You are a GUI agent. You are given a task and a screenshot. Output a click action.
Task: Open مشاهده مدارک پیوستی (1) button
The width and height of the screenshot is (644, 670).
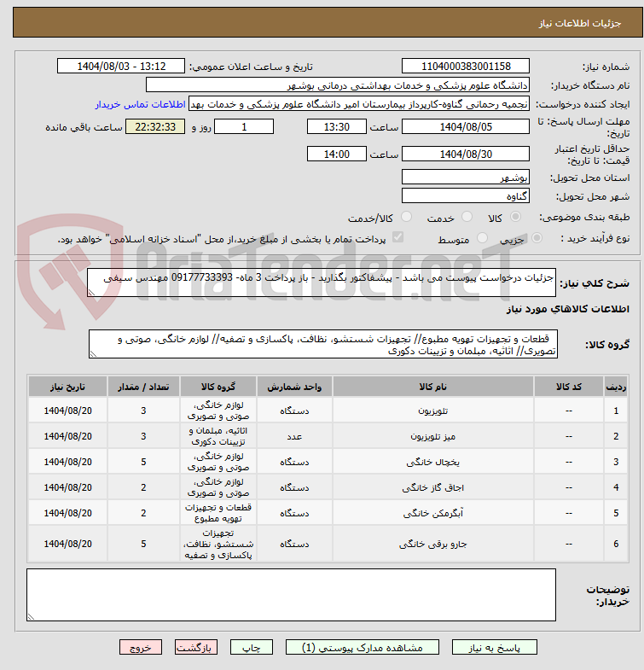pos(363,648)
